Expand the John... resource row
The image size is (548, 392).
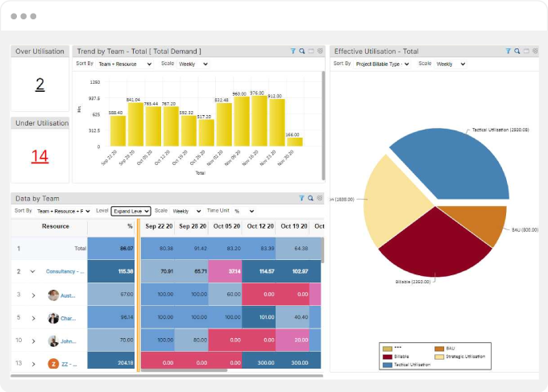34,341
